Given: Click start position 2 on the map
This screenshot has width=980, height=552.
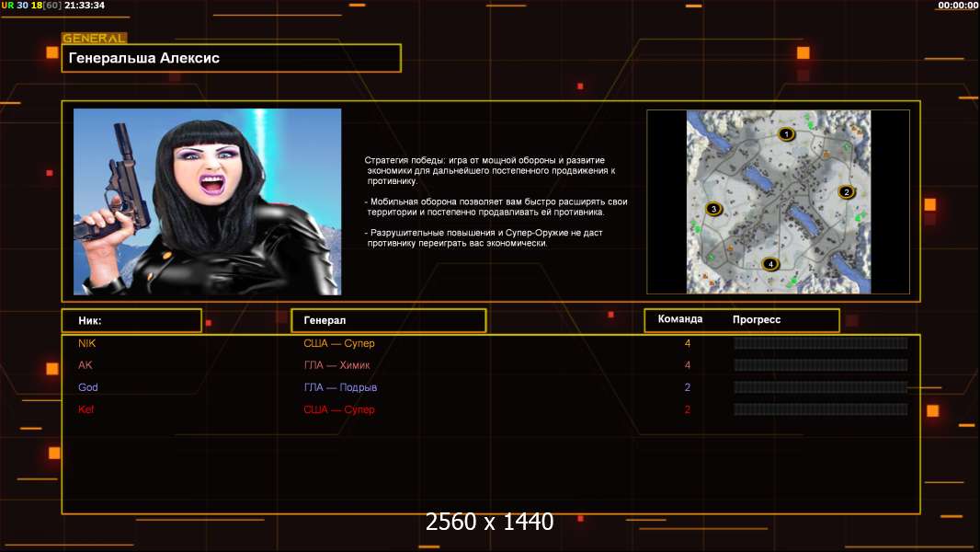Looking at the screenshot, I should [x=847, y=192].
